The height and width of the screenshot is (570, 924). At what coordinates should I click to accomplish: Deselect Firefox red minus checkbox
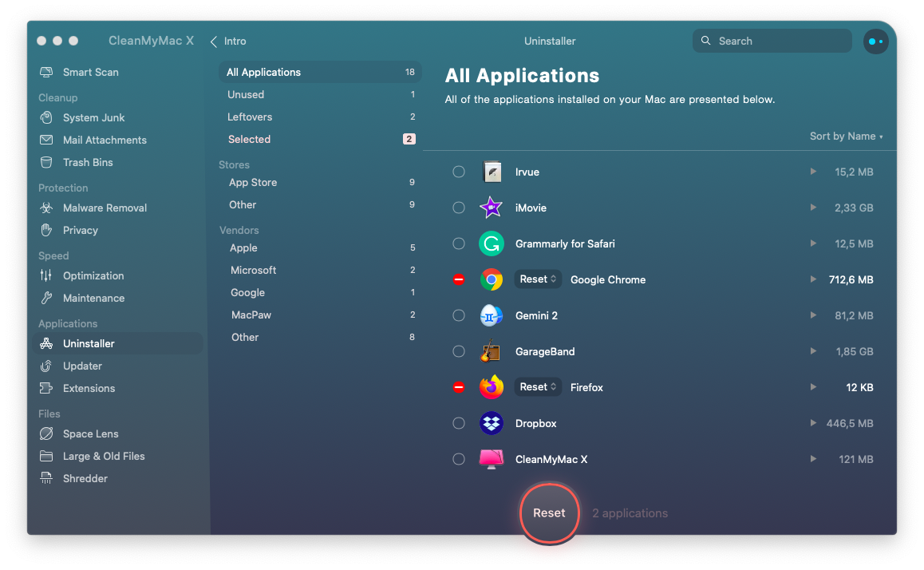459,387
